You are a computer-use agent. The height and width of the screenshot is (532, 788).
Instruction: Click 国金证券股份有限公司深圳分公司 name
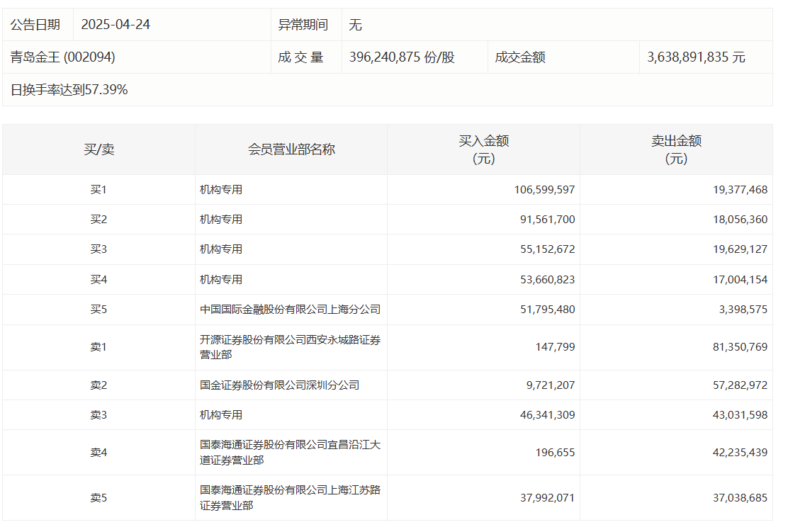(x=279, y=385)
